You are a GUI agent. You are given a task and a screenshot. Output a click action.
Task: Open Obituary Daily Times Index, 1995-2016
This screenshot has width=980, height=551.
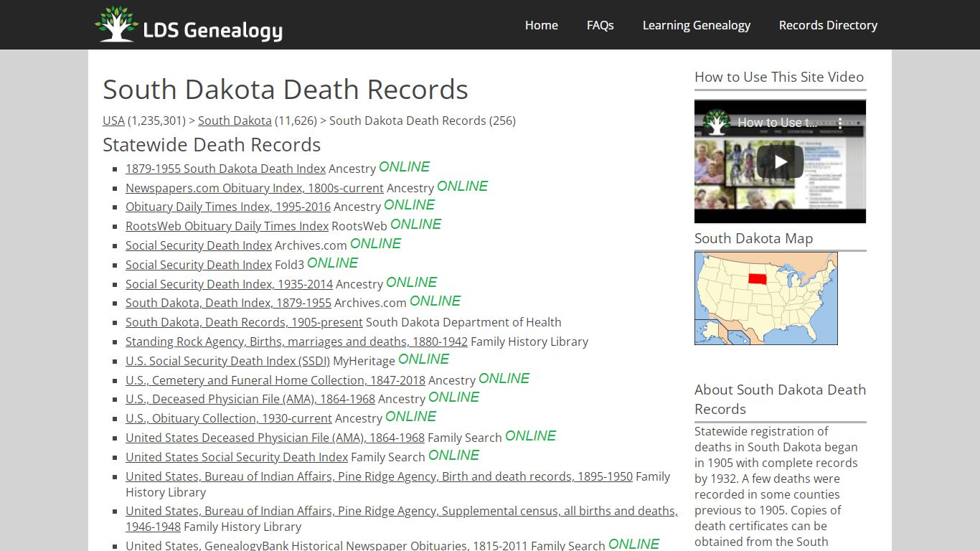click(228, 207)
